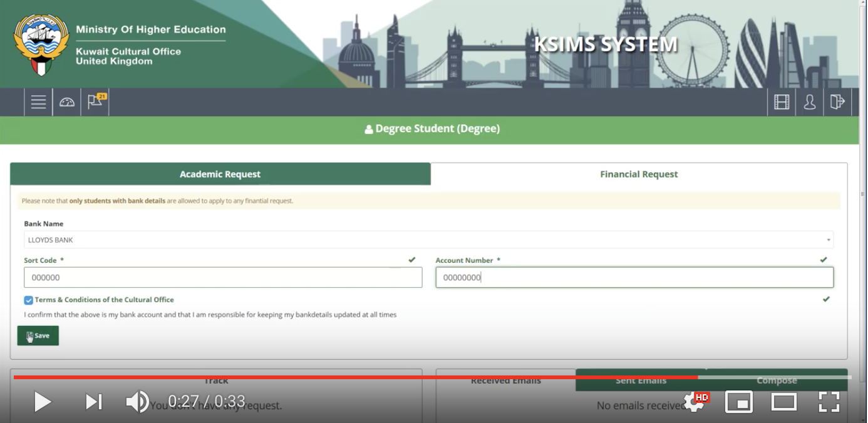
Task: Open the hamburger menu icon
Action: coord(38,102)
